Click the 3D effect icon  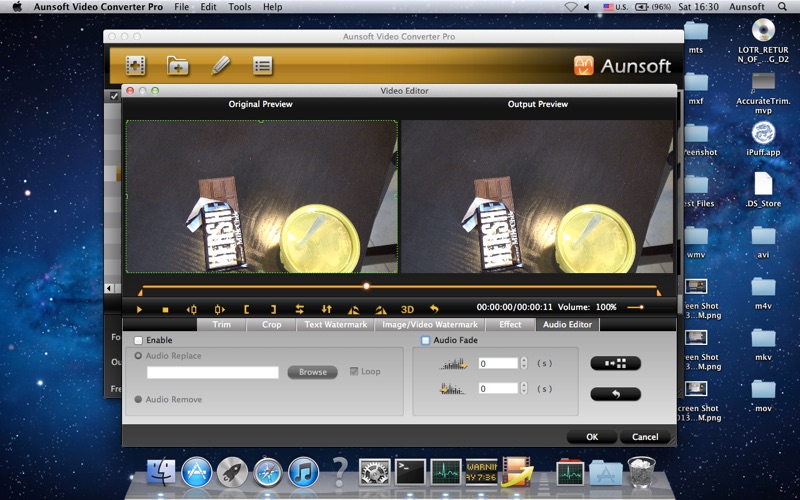[x=407, y=309]
